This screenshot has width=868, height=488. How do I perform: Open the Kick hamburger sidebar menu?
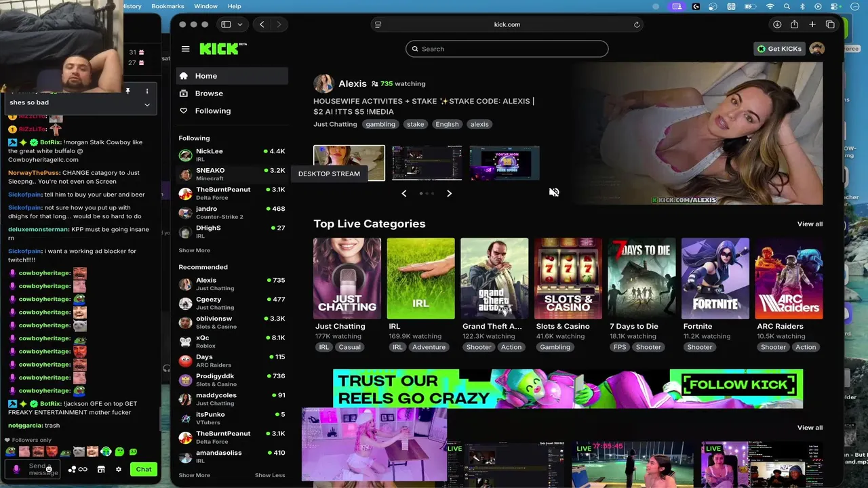[185, 49]
